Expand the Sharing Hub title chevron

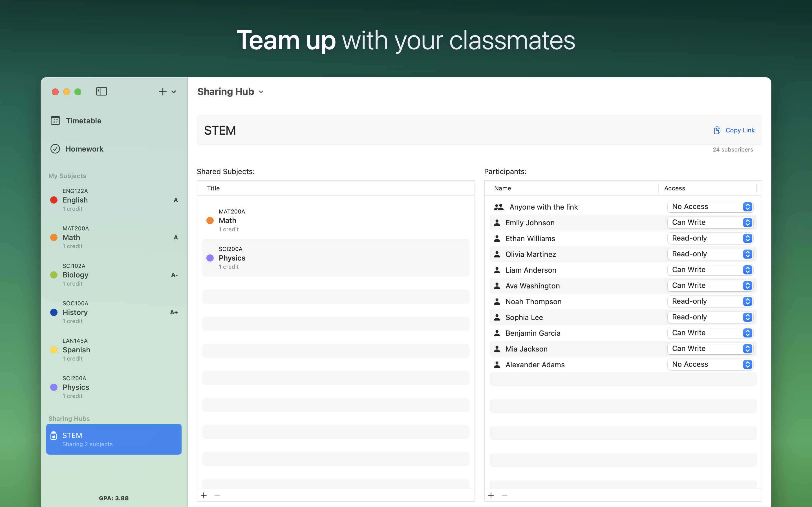(261, 92)
